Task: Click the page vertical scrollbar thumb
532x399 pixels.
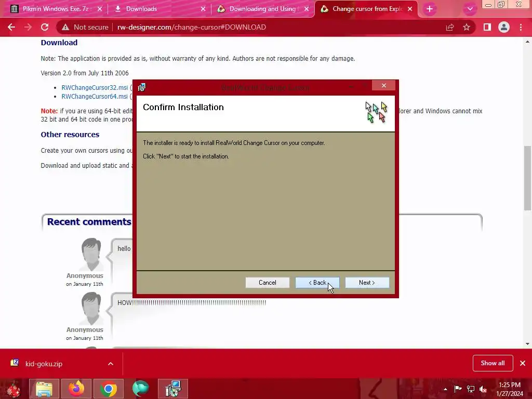Action: pos(527,178)
